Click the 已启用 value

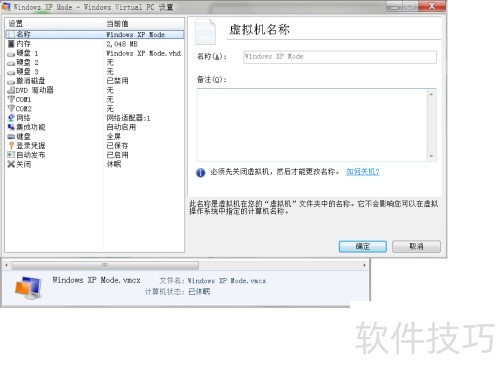click(x=117, y=155)
